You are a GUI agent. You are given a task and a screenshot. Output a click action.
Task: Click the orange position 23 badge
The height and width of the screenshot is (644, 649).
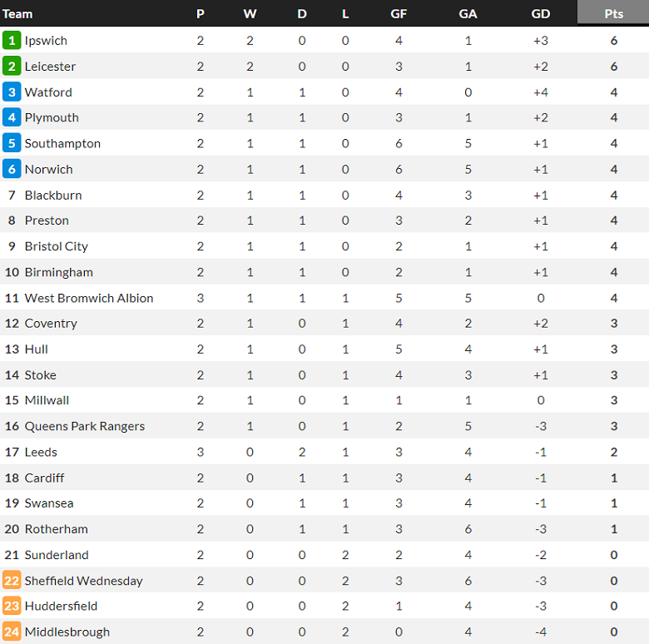pyautogui.click(x=12, y=607)
